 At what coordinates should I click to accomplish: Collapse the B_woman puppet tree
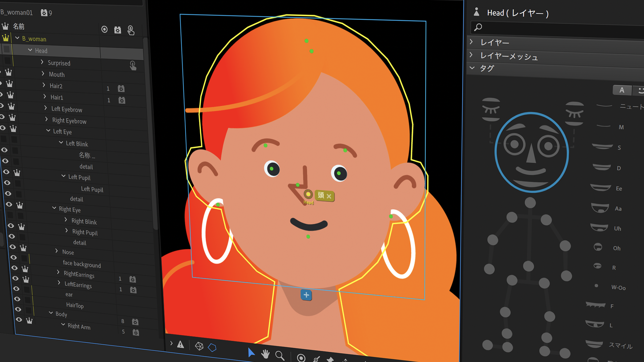point(17,38)
